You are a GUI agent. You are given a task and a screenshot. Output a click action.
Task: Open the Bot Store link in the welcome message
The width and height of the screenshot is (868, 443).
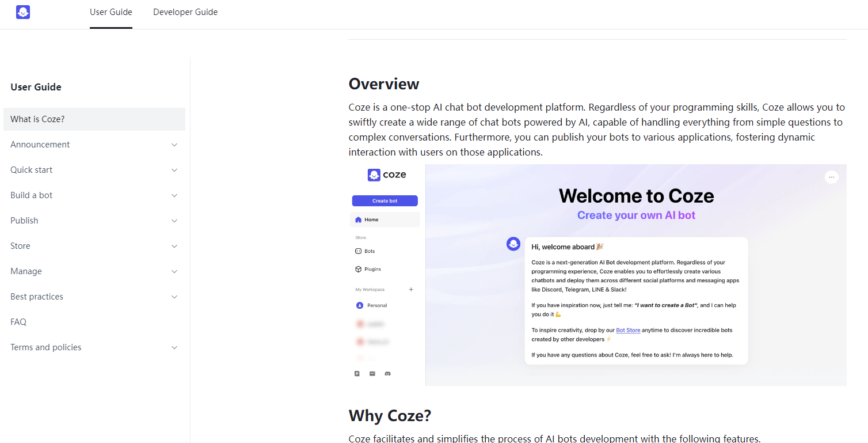pos(628,330)
